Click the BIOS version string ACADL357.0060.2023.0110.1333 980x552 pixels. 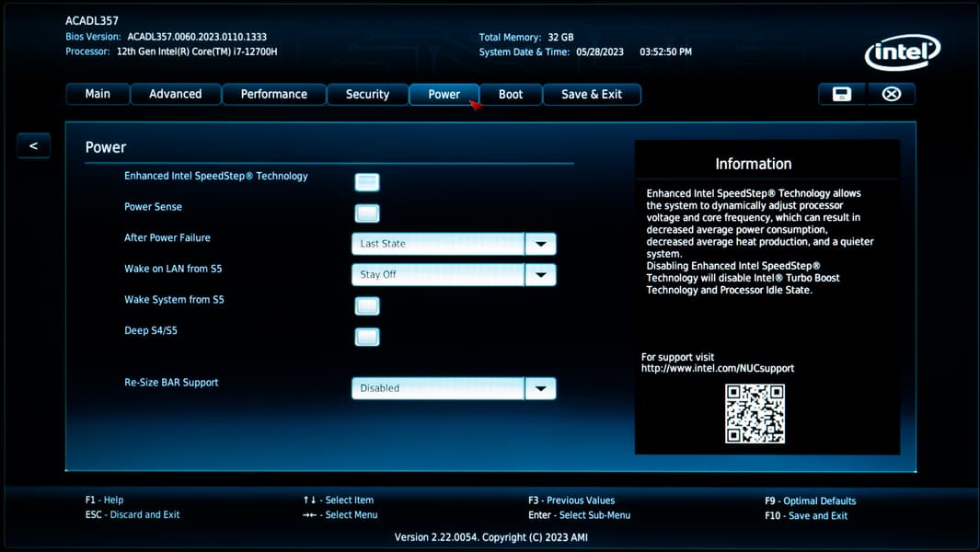click(197, 37)
